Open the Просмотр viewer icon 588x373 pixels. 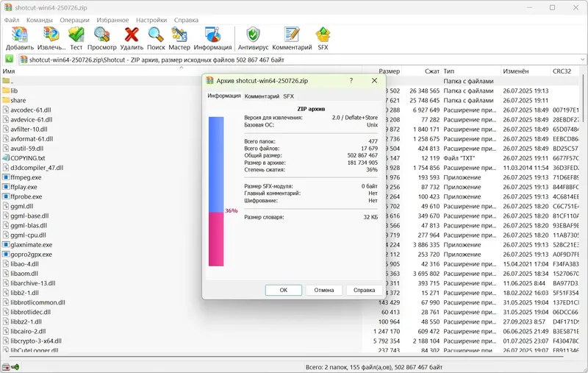[x=101, y=35]
